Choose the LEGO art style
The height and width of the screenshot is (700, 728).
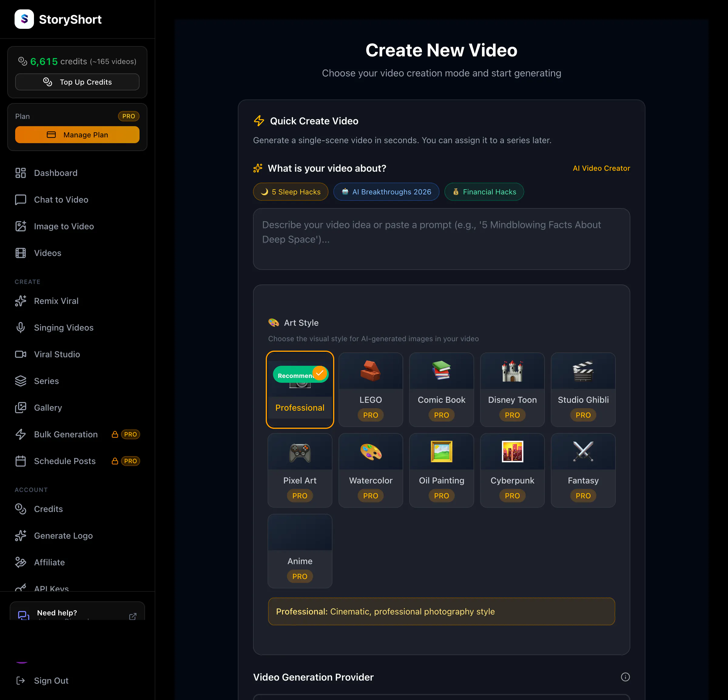pos(371,390)
